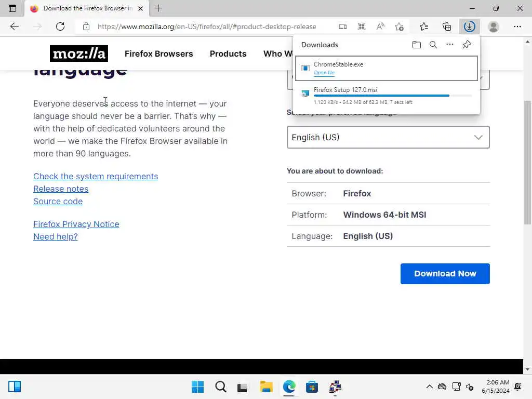Open Firefox Browsers navigation menu
This screenshot has width=532, height=399.
(x=159, y=54)
